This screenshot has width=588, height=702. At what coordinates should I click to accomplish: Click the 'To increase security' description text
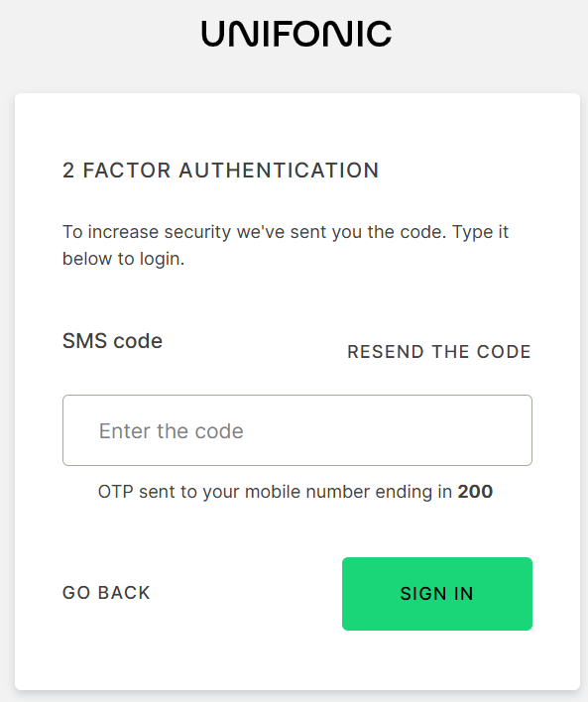click(x=286, y=232)
